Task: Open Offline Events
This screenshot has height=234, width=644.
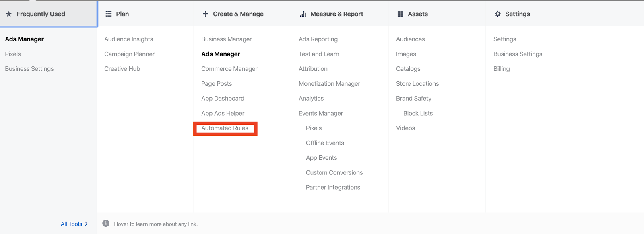Action: [x=325, y=143]
